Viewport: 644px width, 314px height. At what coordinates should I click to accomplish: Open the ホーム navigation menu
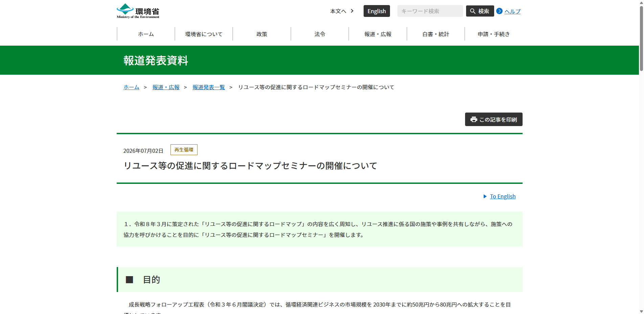[146, 34]
